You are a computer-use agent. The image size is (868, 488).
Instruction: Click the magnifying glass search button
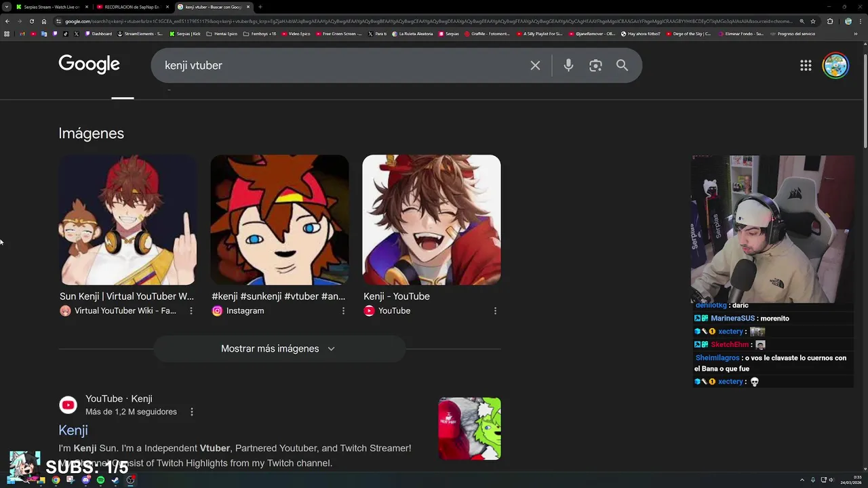pos(622,66)
